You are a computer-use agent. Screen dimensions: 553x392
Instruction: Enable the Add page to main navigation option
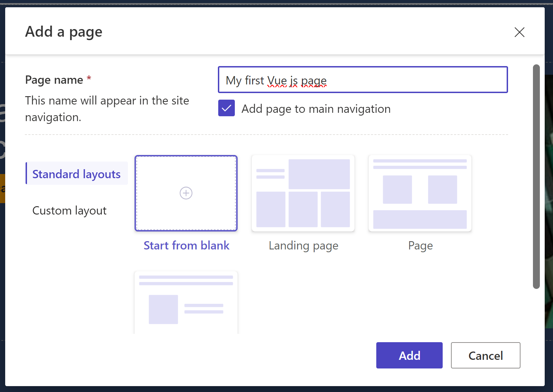coord(226,108)
